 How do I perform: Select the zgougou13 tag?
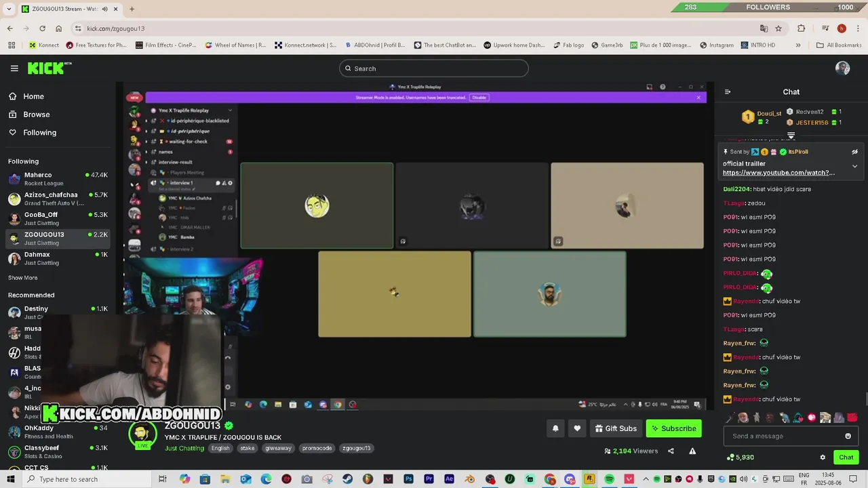tap(357, 449)
